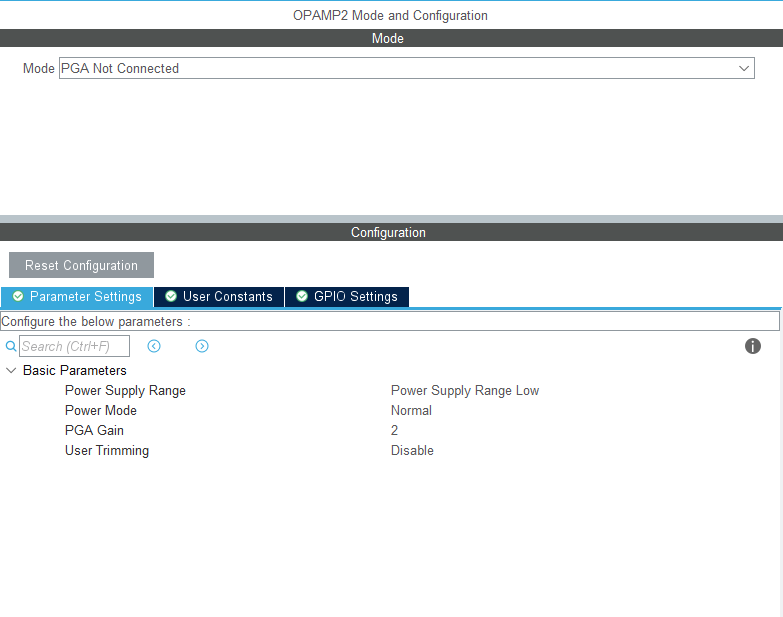Change the PGA Gain value 2
The image size is (783, 617).
394,430
